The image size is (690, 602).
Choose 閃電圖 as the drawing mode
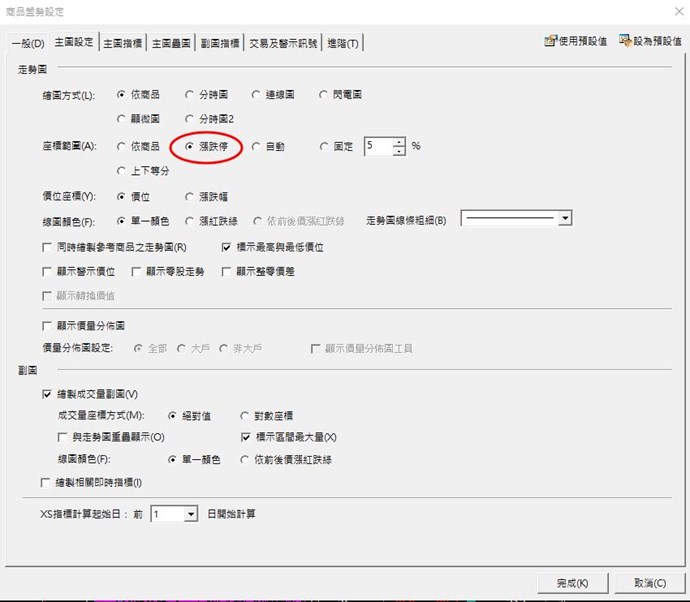tap(324, 95)
